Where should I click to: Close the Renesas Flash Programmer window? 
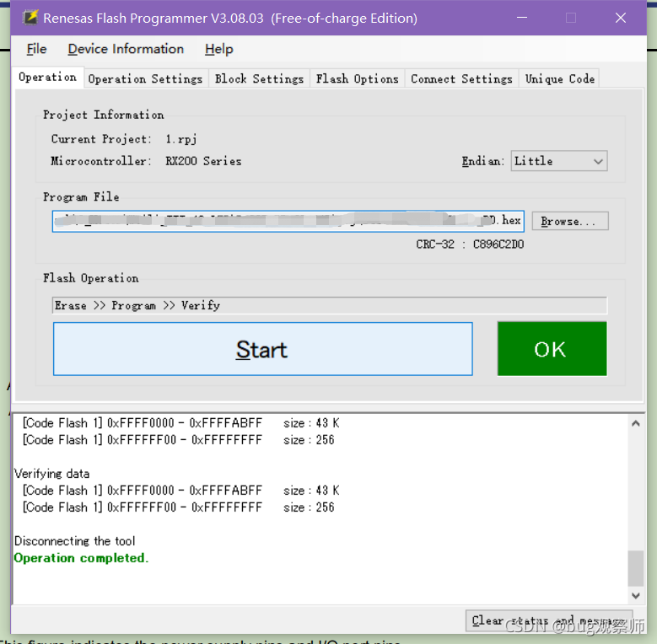(621, 18)
